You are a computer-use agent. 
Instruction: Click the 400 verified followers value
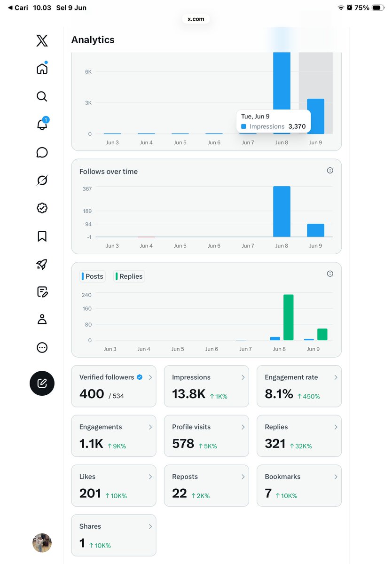tap(92, 394)
